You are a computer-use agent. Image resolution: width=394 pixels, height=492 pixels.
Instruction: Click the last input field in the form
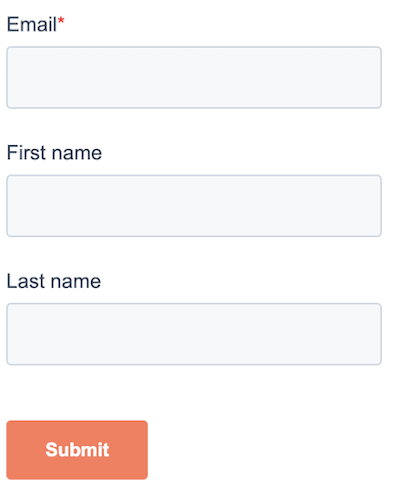(x=194, y=334)
